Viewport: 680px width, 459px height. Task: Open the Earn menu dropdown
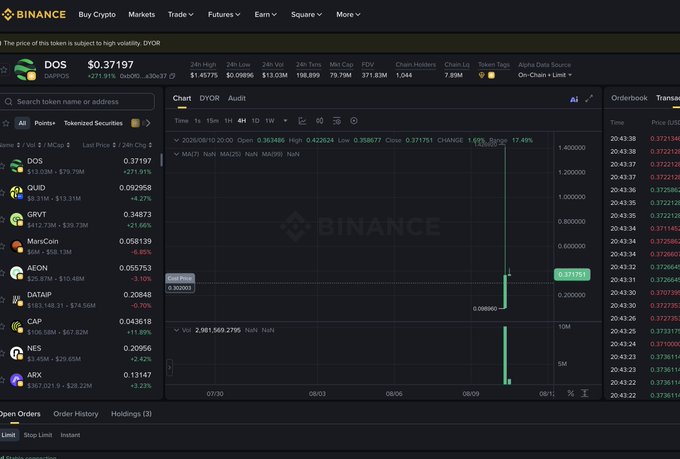(265, 14)
